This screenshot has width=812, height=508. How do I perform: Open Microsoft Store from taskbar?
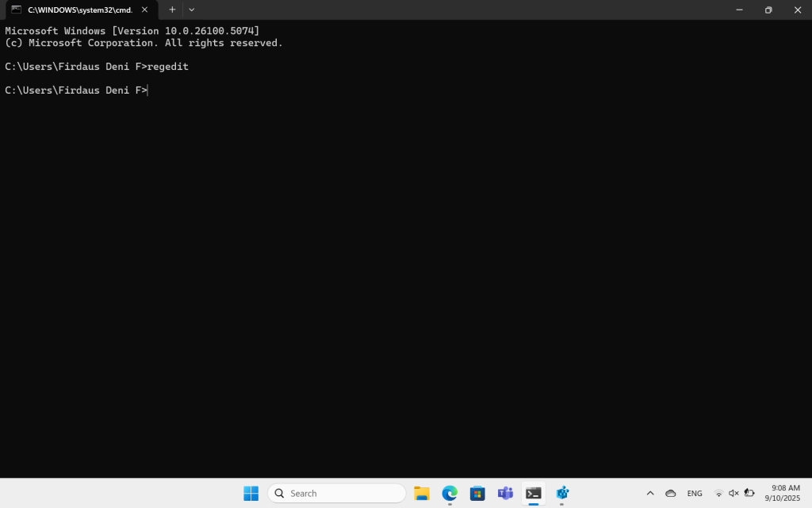[x=477, y=494]
